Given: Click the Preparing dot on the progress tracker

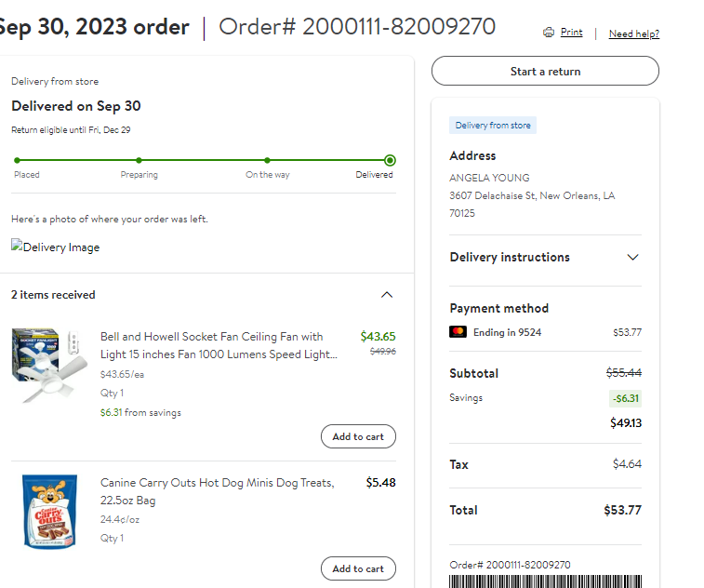Looking at the screenshot, I should (139, 160).
